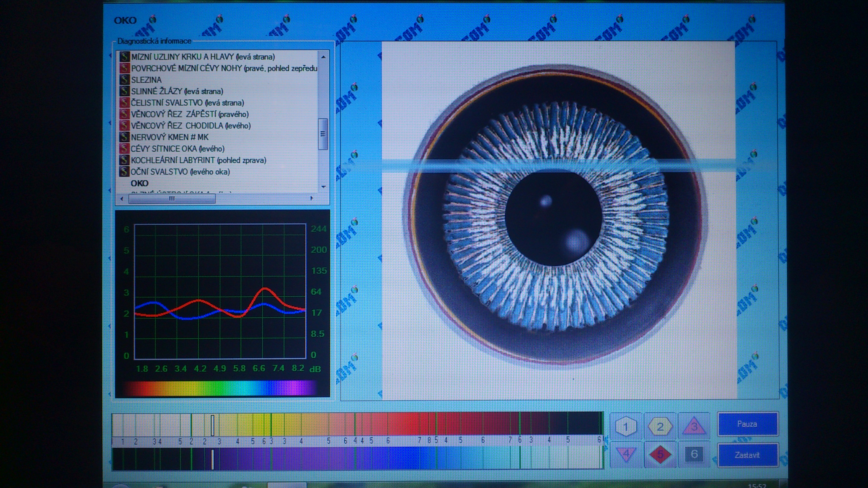This screenshot has width=868, height=488.
Task: Click the pink triangle button 3
Action: 694,426
